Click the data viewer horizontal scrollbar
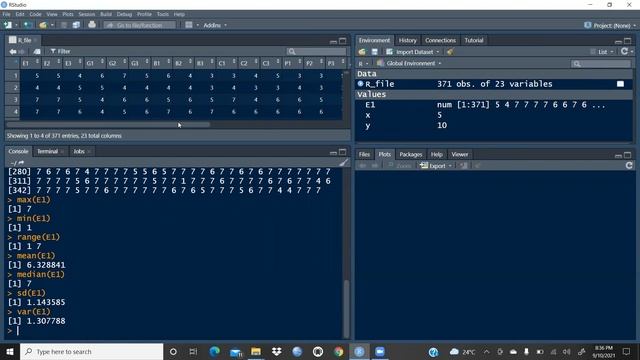This screenshot has width=640, height=360. click(x=108, y=124)
